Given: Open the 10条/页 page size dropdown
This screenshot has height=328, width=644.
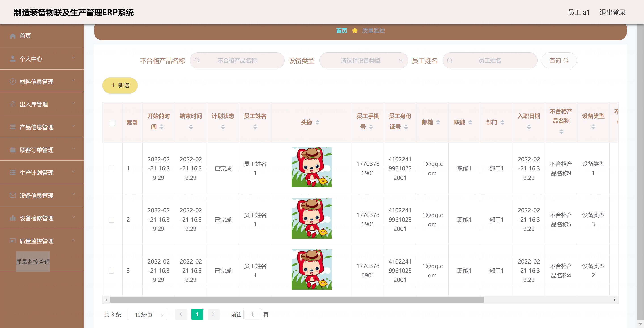Looking at the screenshot, I should point(147,315).
